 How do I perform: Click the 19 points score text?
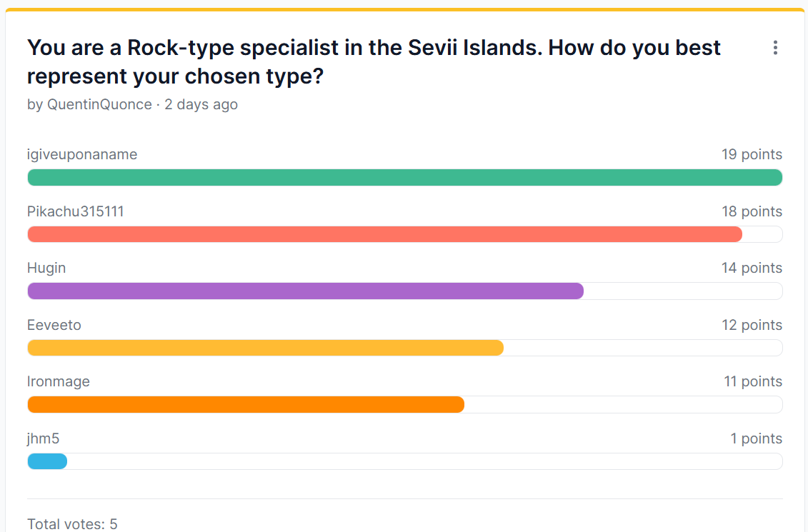coord(752,154)
